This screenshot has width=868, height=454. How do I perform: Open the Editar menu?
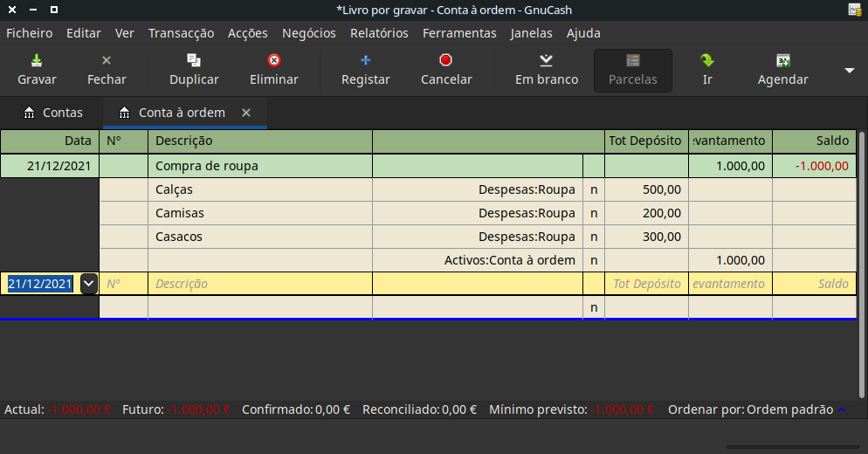click(84, 33)
